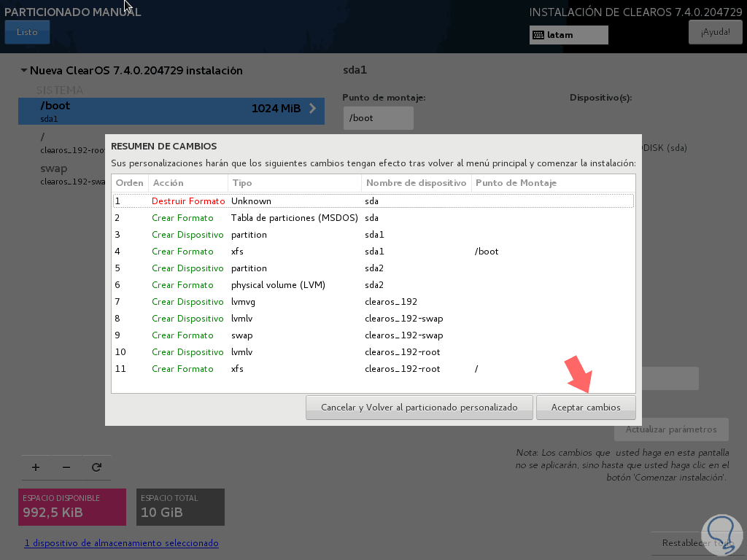The width and height of the screenshot is (747, 560).
Task: Open the ¡Ayuda! help button
Action: (715, 32)
